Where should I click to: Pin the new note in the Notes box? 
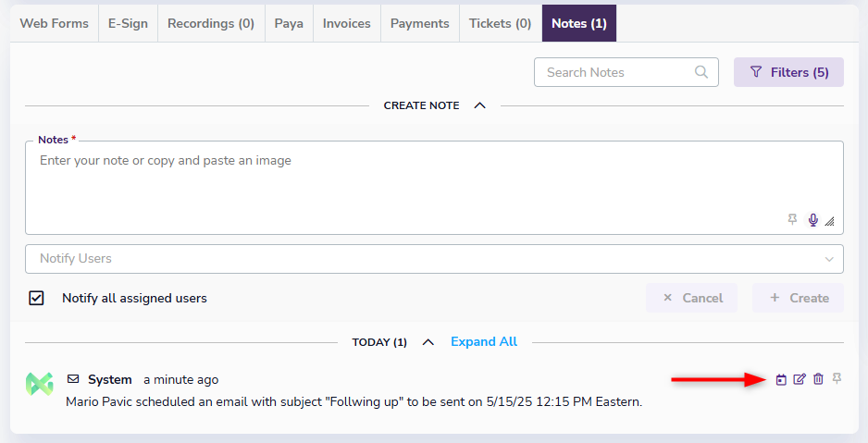pos(793,219)
